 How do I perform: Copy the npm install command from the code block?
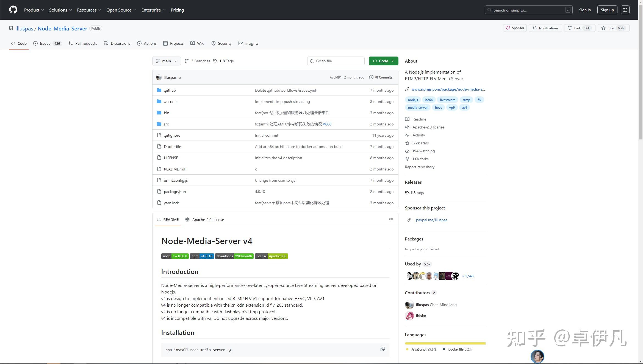coord(383,349)
